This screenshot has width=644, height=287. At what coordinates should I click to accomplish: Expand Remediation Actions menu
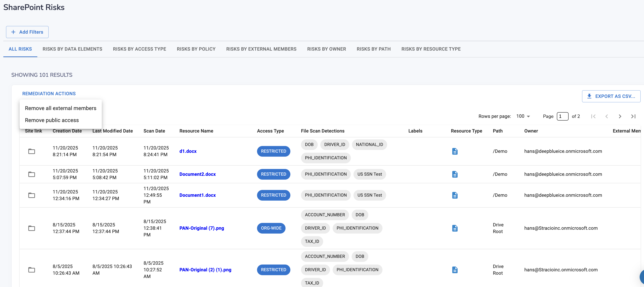(49, 93)
